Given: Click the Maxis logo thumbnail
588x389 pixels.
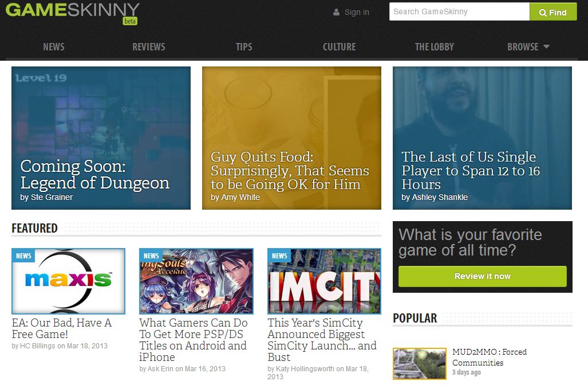Looking at the screenshot, I should [68, 281].
